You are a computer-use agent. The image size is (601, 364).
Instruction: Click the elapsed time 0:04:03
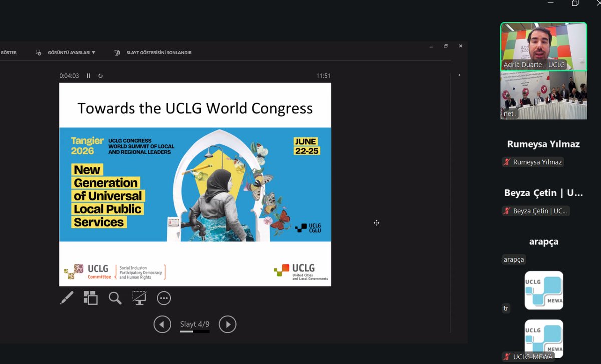(69, 76)
